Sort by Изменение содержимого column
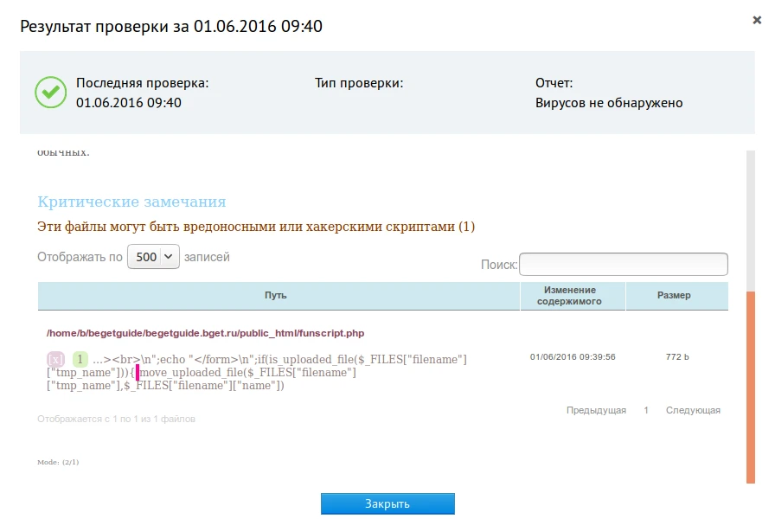Image resolution: width=775 pixels, height=532 pixels. [x=570, y=296]
